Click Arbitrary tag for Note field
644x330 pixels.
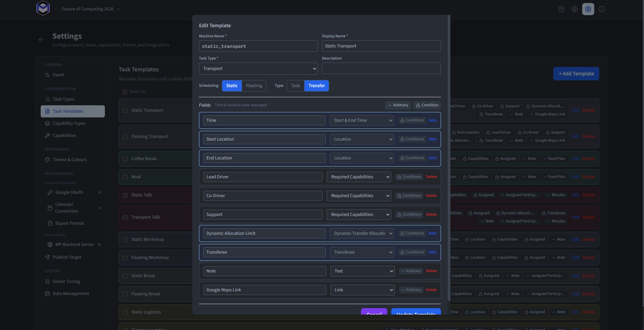[411, 271]
